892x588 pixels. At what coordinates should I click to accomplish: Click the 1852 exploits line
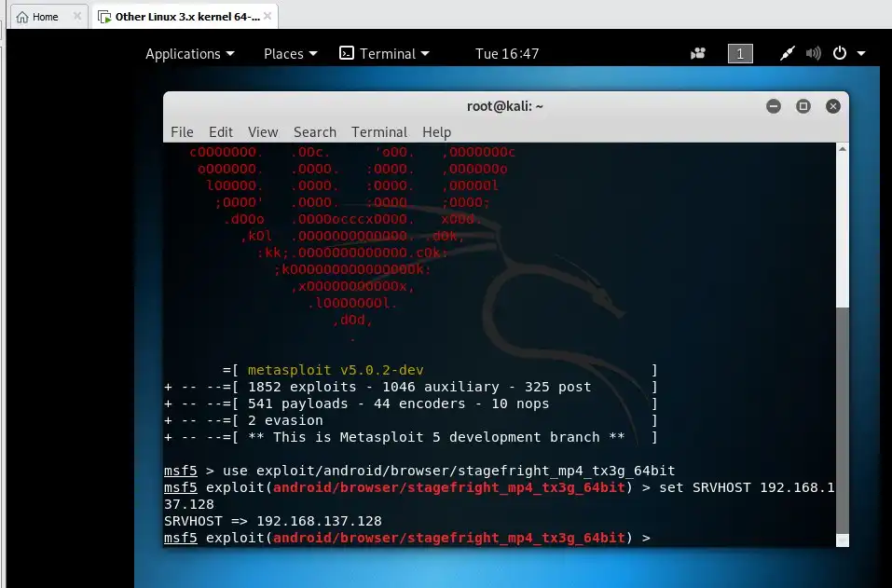(x=411, y=388)
